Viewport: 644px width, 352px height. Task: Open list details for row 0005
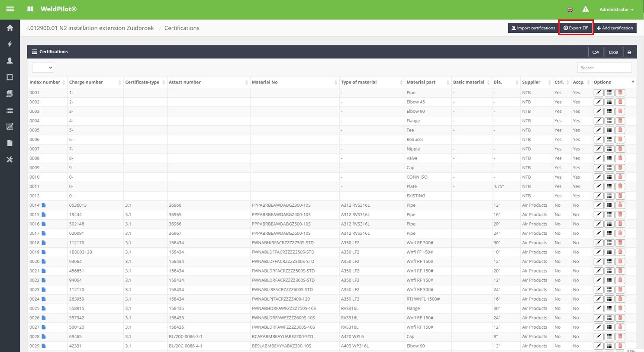(x=609, y=130)
